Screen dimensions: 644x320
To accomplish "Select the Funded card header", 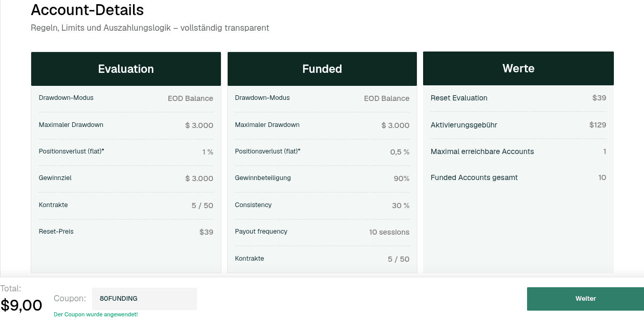I will coord(322,69).
